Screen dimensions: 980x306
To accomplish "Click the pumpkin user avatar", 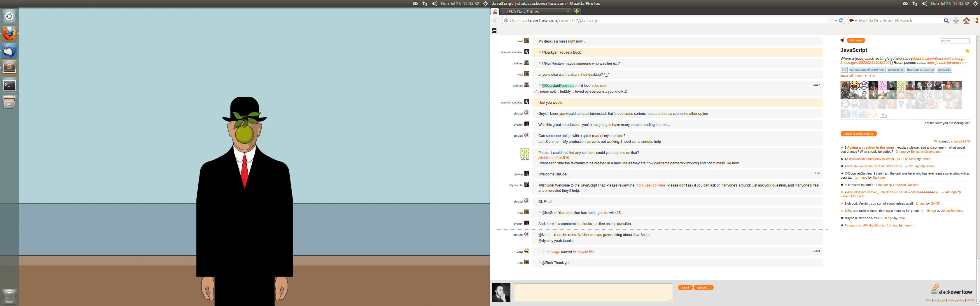I will coord(948,85).
